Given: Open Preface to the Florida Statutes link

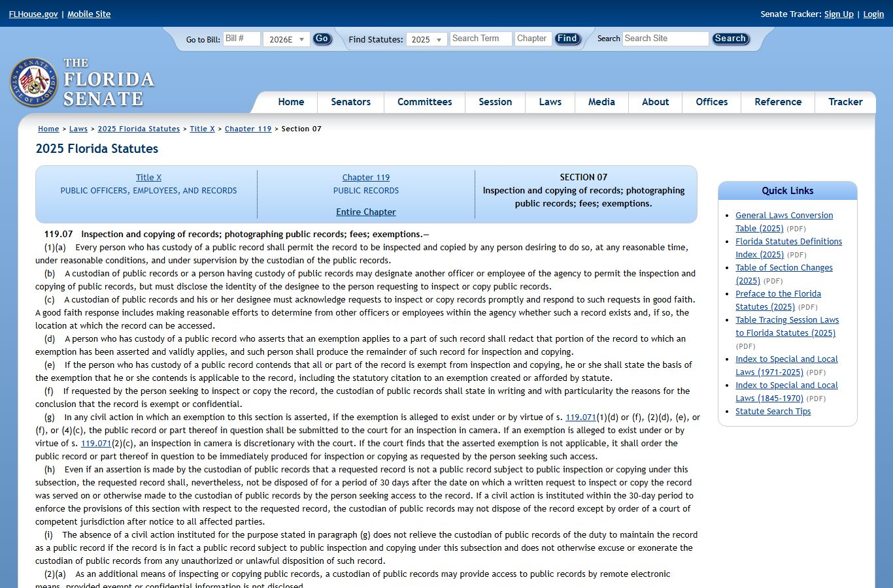Looking at the screenshot, I should pyautogui.click(x=778, y=301).
